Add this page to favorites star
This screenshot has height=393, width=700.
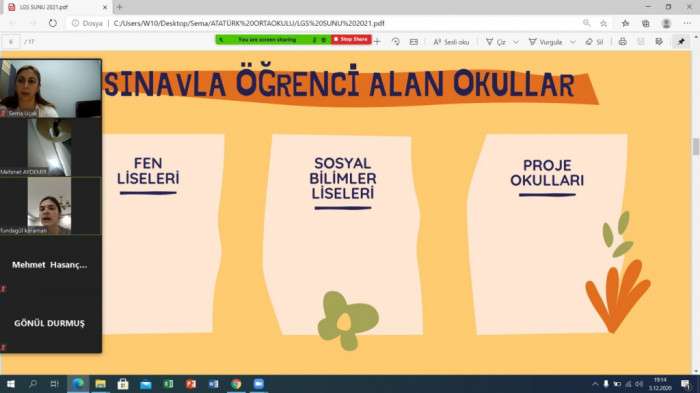tap(603, 23)
